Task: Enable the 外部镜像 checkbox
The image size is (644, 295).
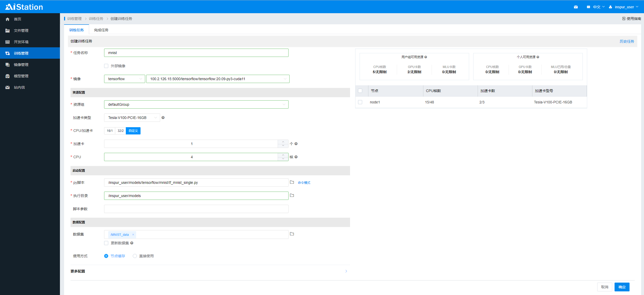Action: click(x=106, y=66)
